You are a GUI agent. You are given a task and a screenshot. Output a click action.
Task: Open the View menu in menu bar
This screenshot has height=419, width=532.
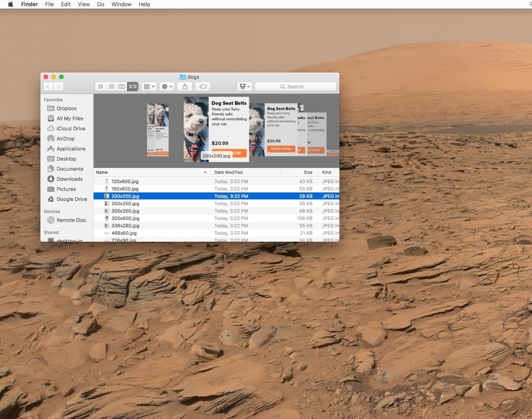(x=83, y=4)
